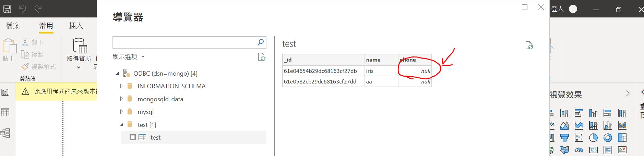Click the aa name cell
This screenshot has width=644, height=156.
[381, 81]
